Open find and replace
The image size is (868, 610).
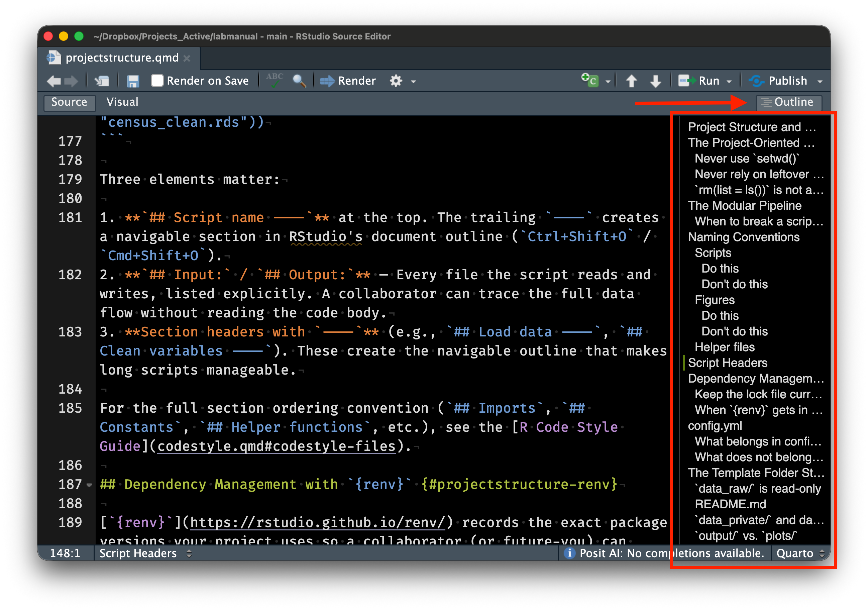[299, 81]
